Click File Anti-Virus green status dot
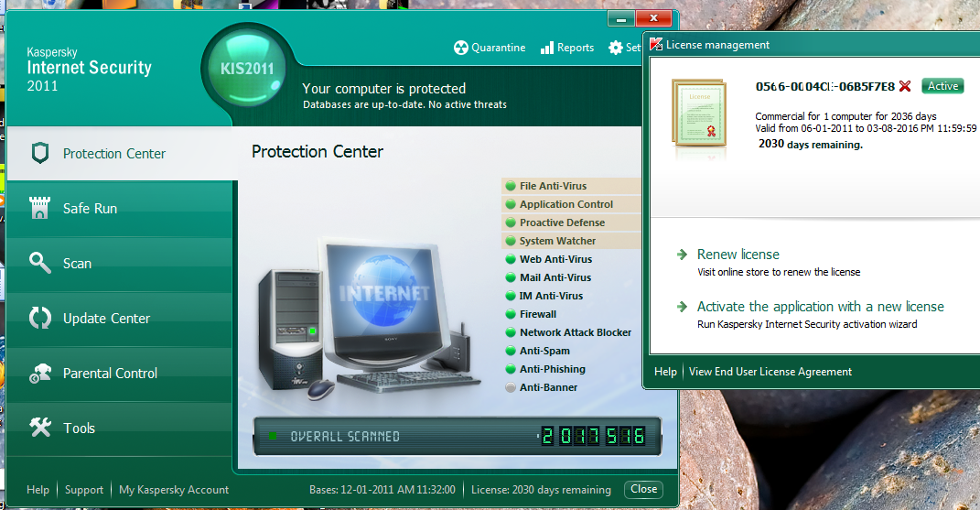 pyautogui.click(x=511, y=186)
